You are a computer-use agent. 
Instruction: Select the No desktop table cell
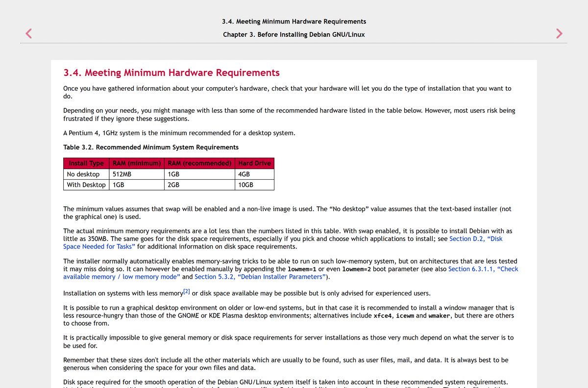[86, 174]
